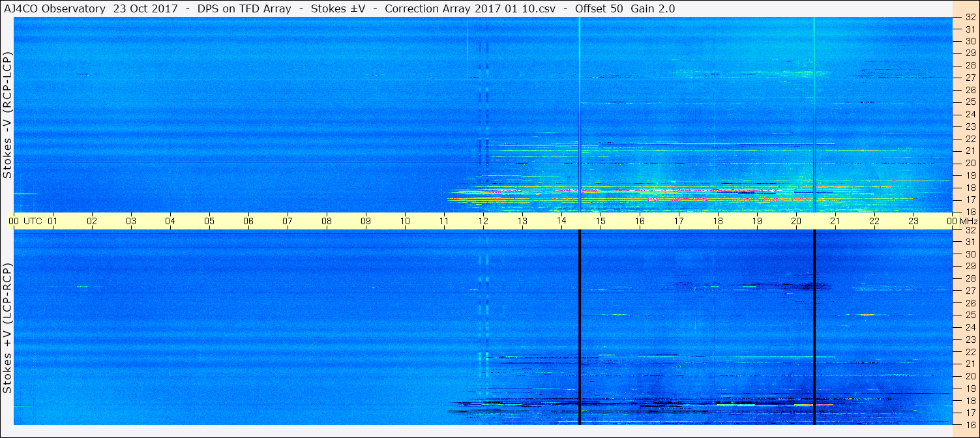980x438 pixels.
Task: Click the "19" hour label on time axis
Action: coord(757,221)
